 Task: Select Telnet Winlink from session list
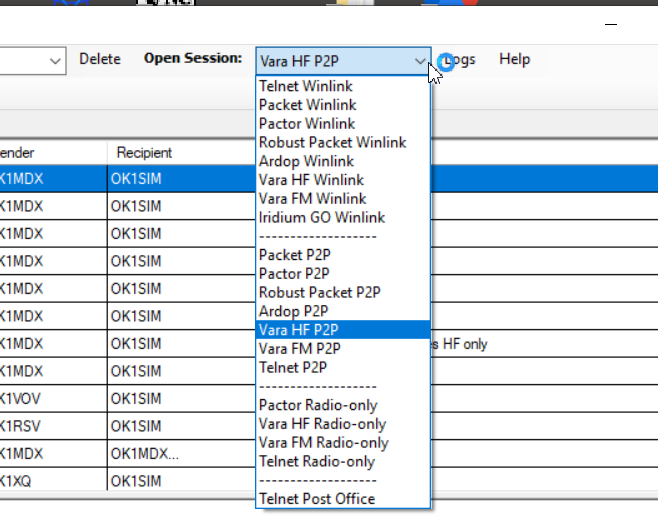click(343, 86)
